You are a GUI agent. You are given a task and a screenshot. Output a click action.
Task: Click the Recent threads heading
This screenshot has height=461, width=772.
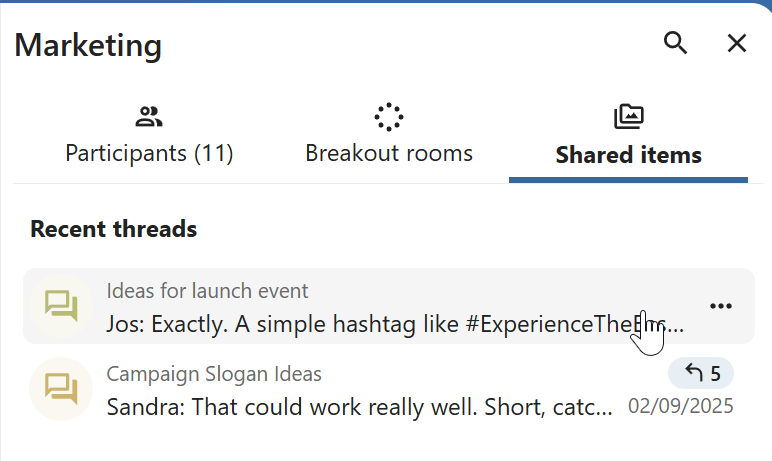(x=113, y=229)
